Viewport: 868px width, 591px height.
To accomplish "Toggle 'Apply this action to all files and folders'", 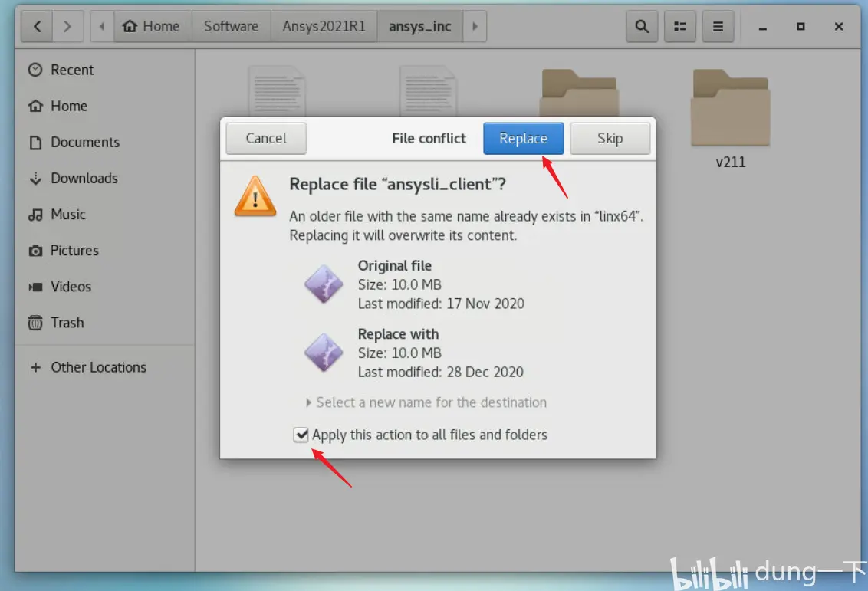I will point(301,435).
